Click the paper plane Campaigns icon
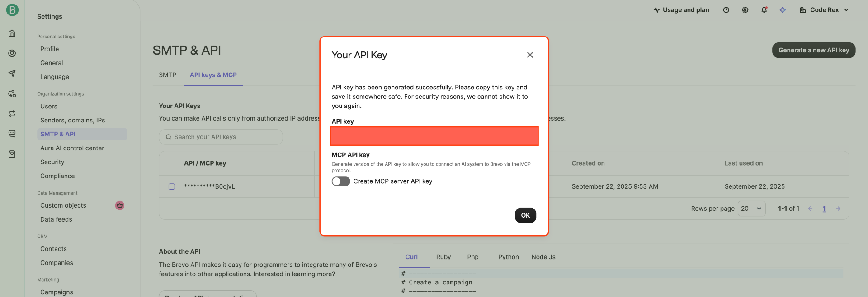The height and width of the screenshot is (297, 868). pyautogui.click(x=12, y=74)
